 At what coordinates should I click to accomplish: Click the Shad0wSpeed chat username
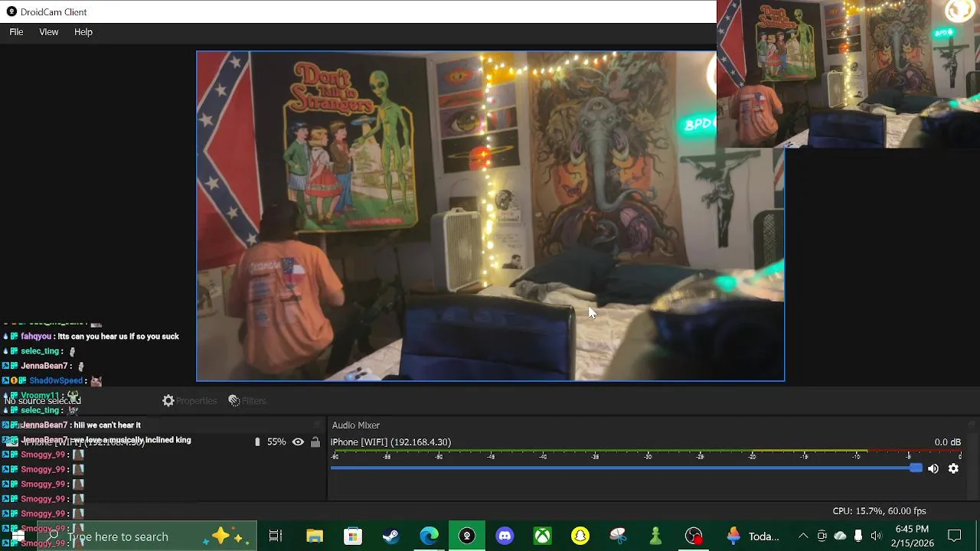click(x=56, y=381)
